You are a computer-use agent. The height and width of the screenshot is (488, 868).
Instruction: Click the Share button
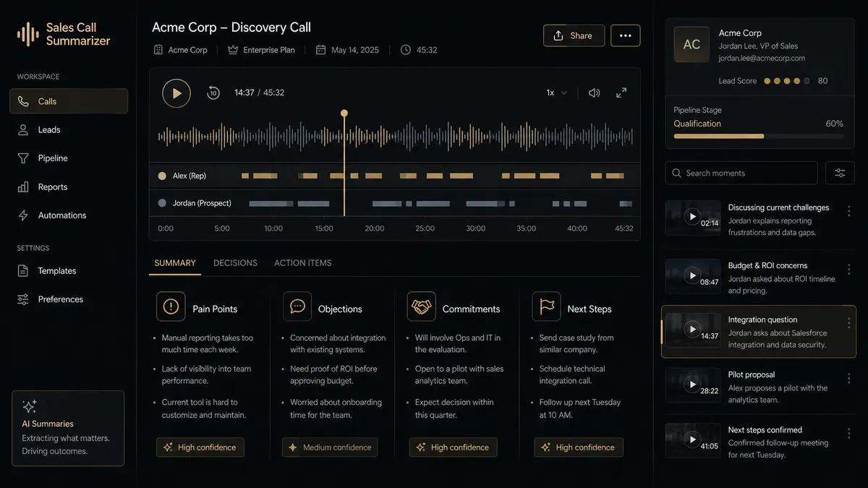pos(574,35)
